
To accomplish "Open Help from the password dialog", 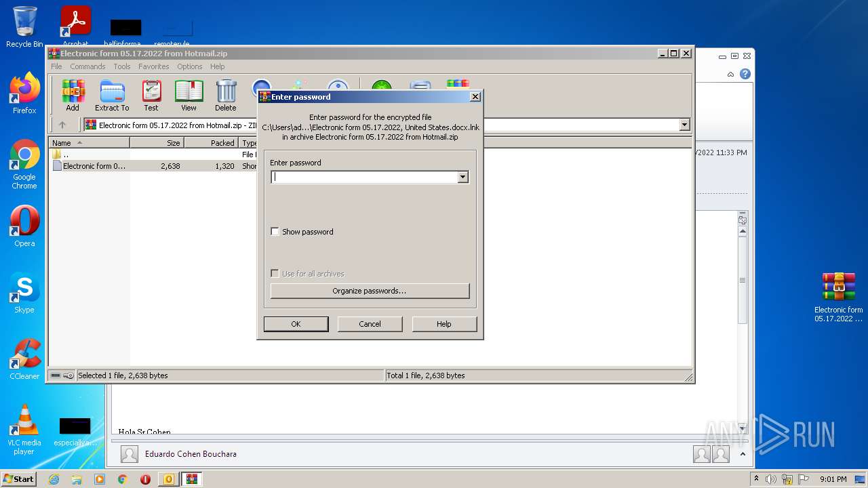I will tap(444, 324).
